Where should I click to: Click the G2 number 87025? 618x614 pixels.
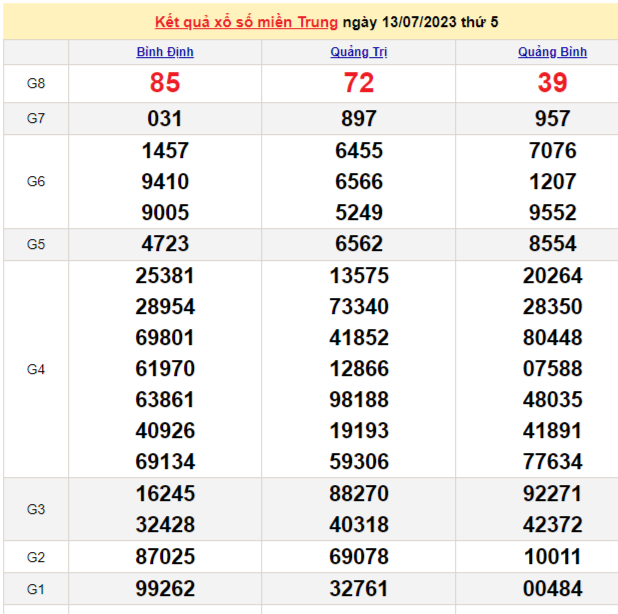click(x=165, y=557)
